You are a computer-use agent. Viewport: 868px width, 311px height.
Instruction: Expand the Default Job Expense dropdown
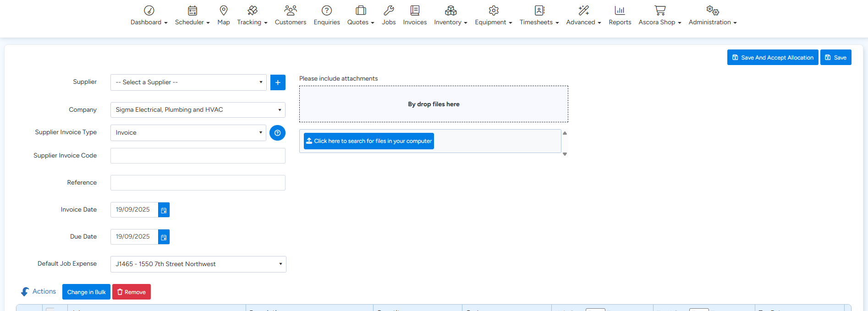[x=198, y=264]
